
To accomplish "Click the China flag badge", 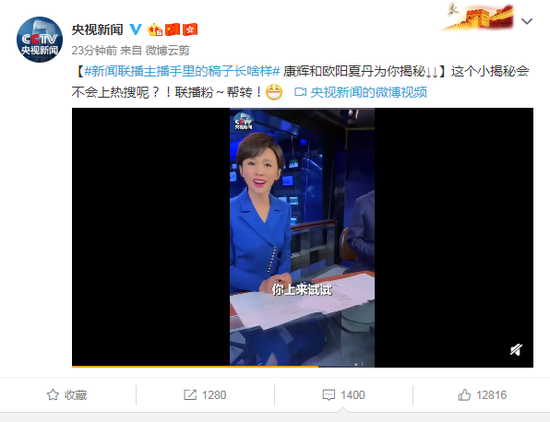I will (x=172, y=30).
